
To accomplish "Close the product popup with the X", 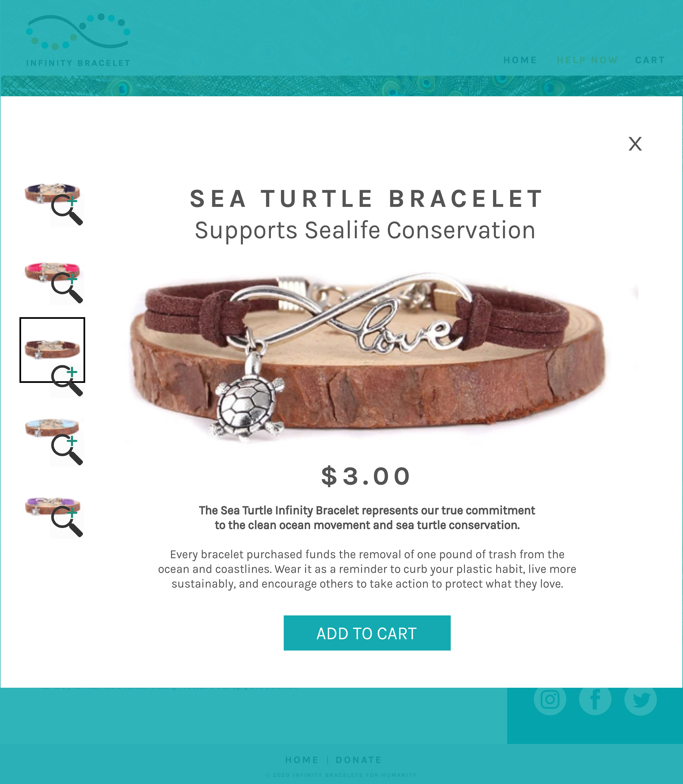I will [635, 144].
